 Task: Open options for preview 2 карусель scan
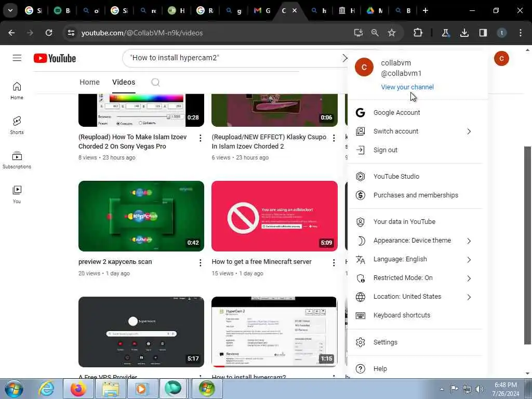click(200, 262)
